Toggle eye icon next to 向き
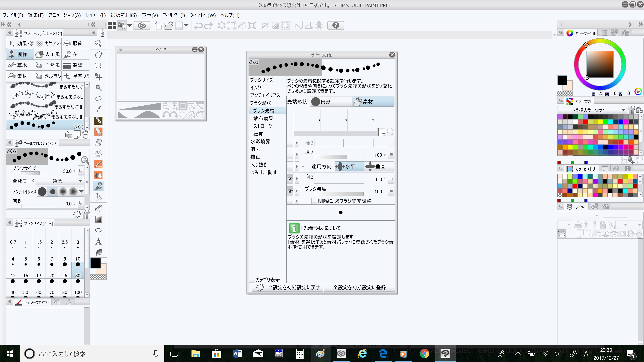Screen dimensions: 644x362 coord(290,179)
